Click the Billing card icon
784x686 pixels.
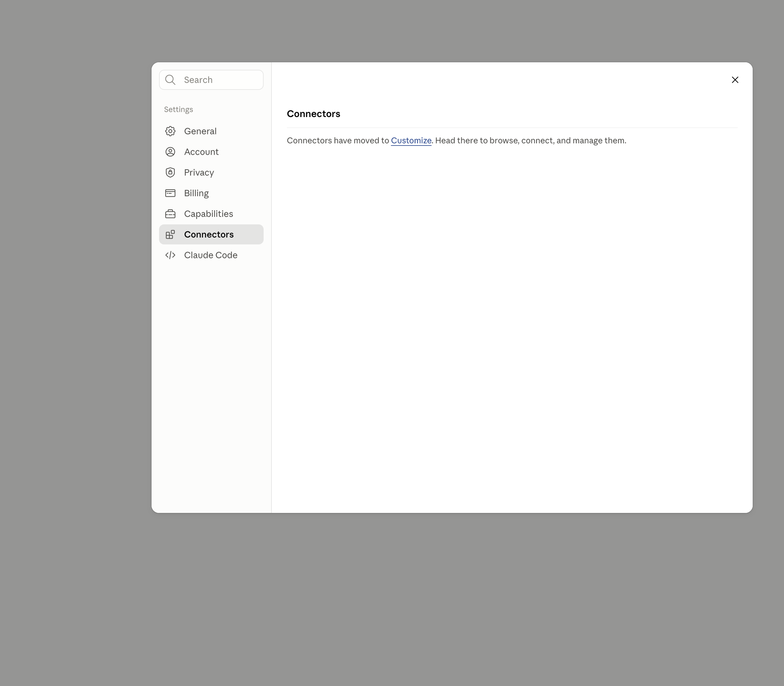pos(170,193)
